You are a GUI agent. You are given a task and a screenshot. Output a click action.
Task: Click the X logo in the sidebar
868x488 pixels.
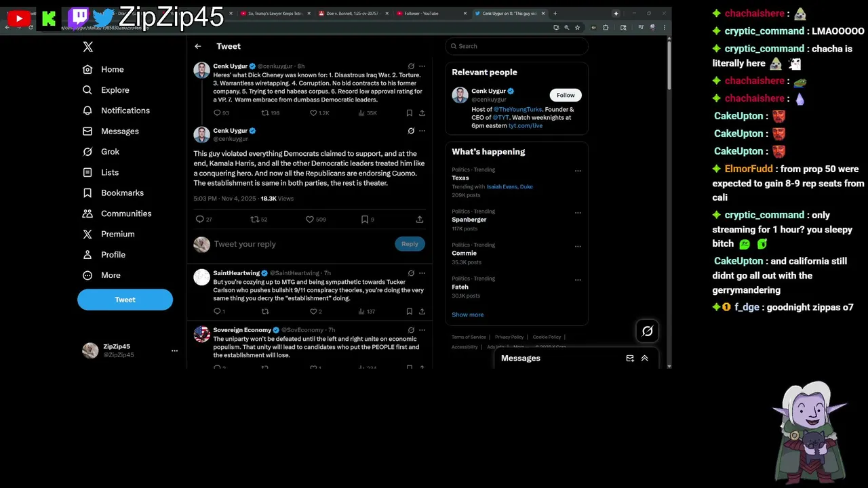pos(87,47)
